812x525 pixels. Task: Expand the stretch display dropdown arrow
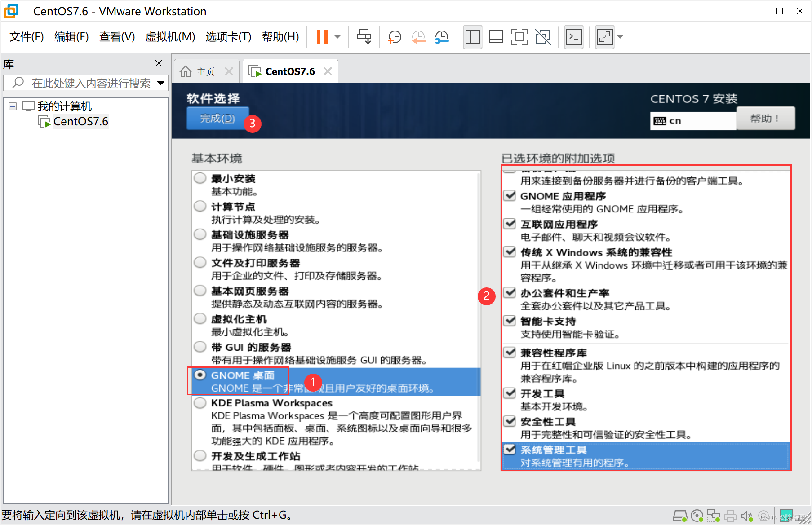621,37
